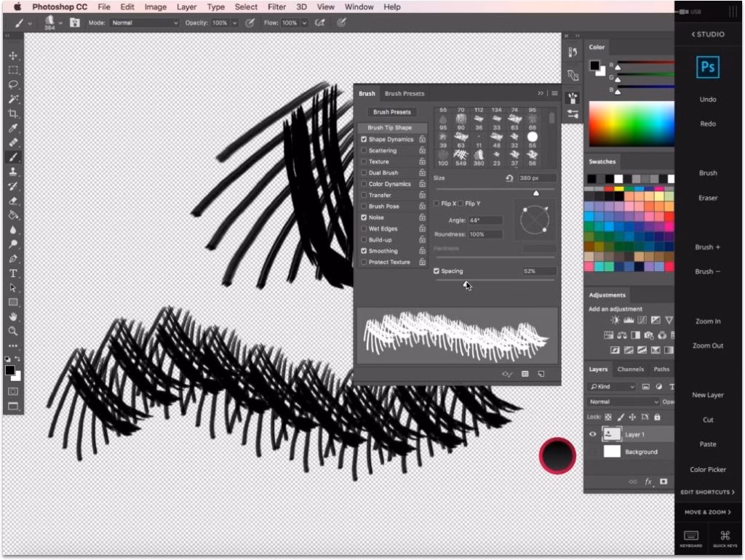
Task: Open layer styles with the fx icon
Action: click(x=648, y=481)
